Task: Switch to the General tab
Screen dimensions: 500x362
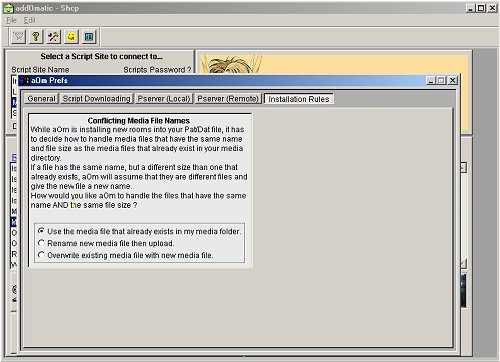Action: click(x=41, y=99)
